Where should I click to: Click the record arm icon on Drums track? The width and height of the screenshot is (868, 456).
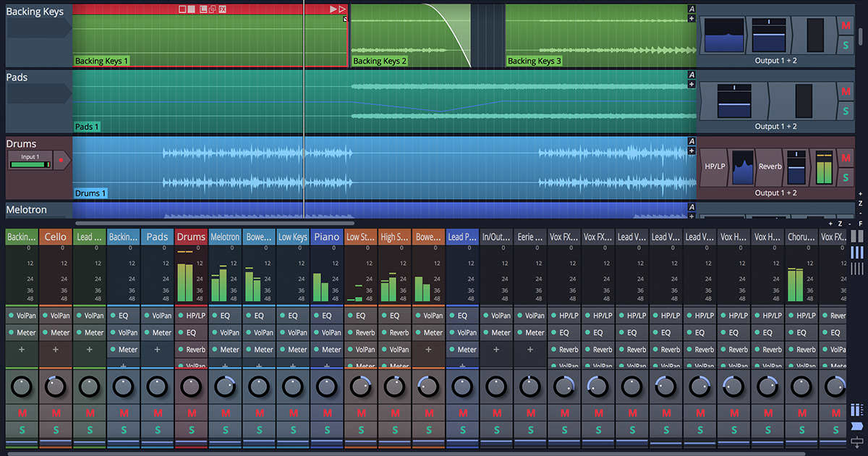coord(61,159)
